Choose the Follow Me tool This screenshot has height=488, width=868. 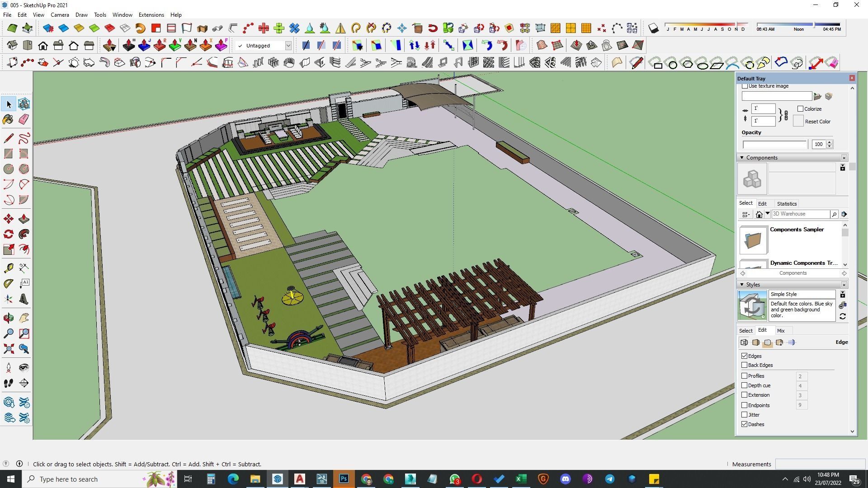(x=24, y=234)
